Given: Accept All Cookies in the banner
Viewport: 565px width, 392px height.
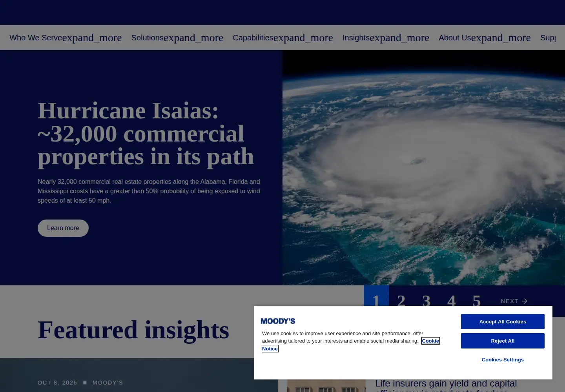Looking at the screenshot, I should click(x=503, y=321).
